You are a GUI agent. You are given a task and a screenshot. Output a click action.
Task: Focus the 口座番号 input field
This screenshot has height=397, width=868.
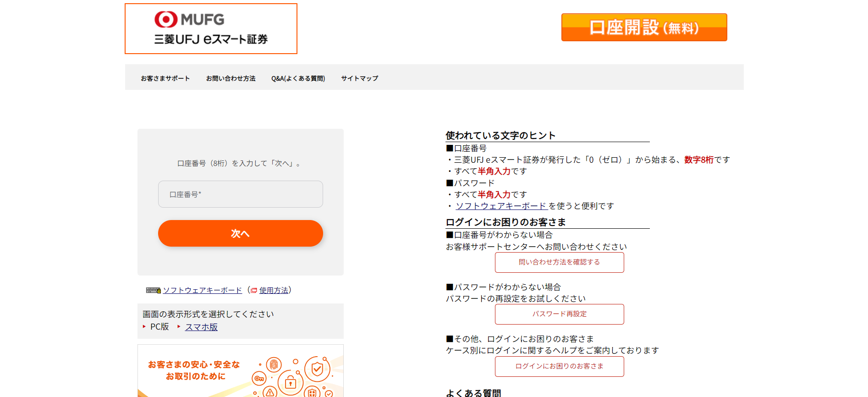241,194
